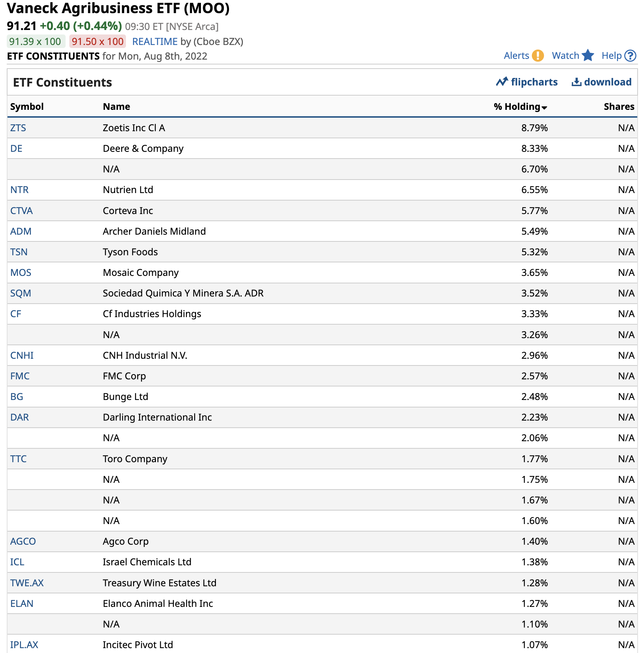
Task: Click the download arrow icon
Action: [x=577, y=82]
